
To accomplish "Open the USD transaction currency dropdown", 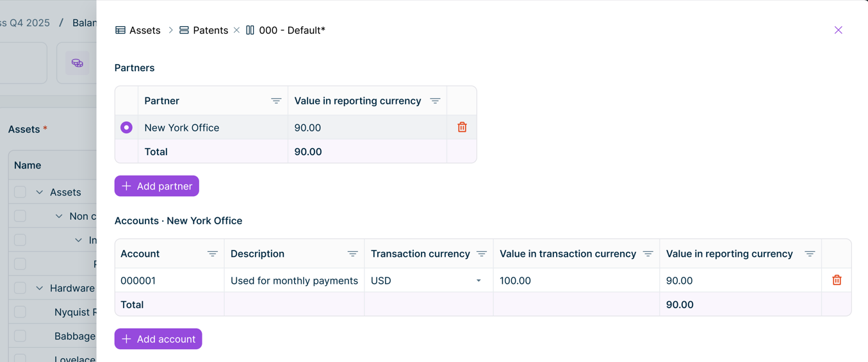I will (x=478, y=281).
